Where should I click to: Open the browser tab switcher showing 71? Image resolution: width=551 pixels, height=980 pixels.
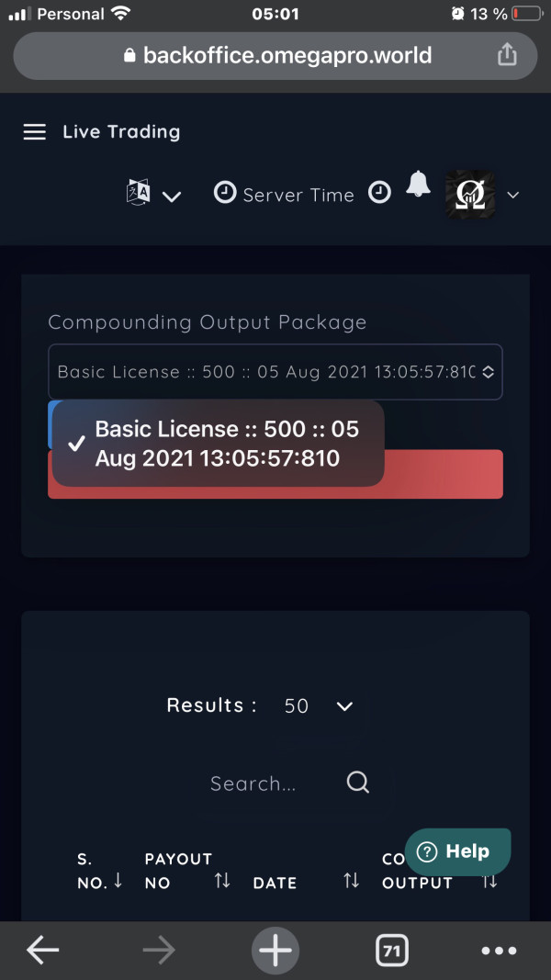point(392,951)
